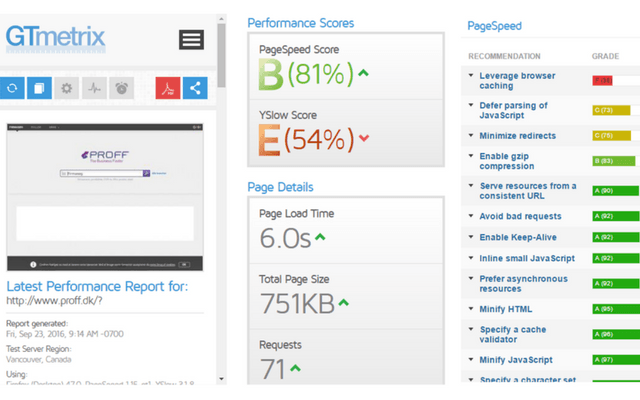The image size is (640, 400).
Task: Expand Enable gzip compression arrow
Action: tap(471, 156)
